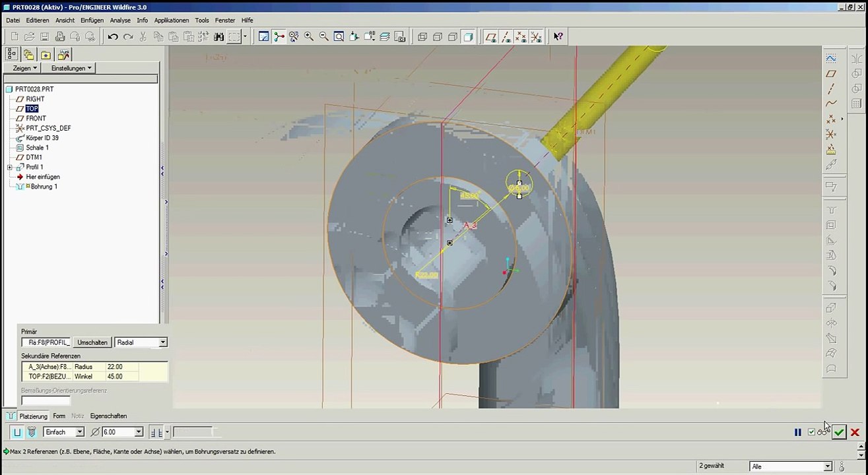Click the datum curve tool in right toolbar
The height and width of the screenshot is (475, 868).
[832, 104]
